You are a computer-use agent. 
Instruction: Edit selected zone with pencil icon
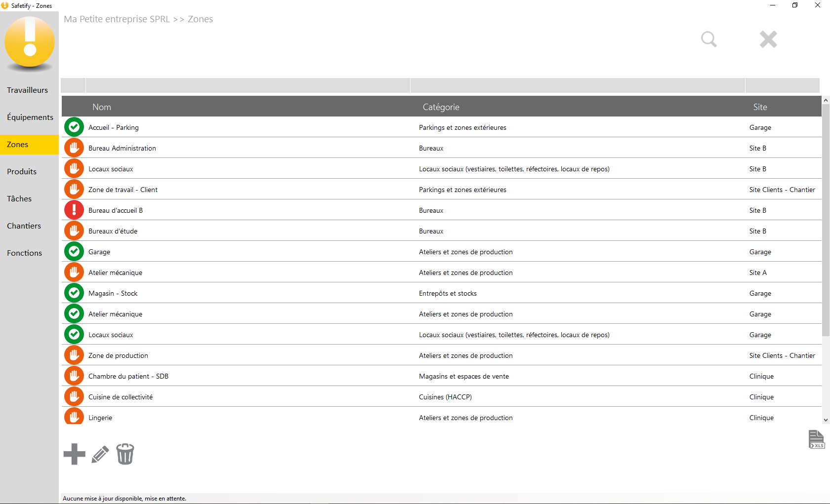pyautogui.click(x=100, y=454)
